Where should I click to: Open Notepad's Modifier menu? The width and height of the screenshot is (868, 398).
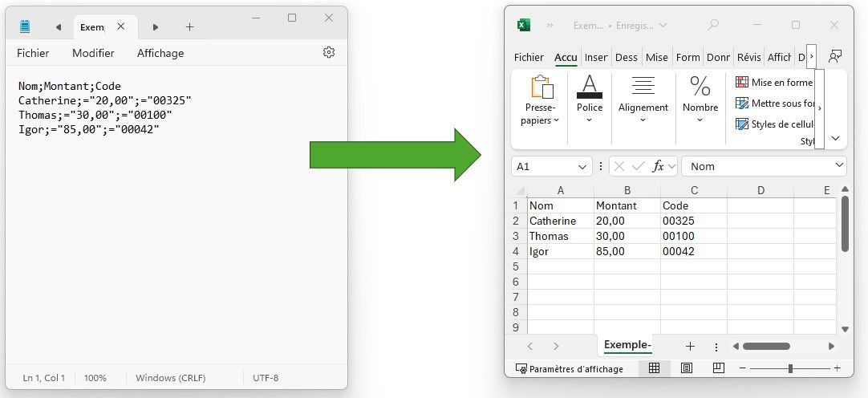(93, 53)
